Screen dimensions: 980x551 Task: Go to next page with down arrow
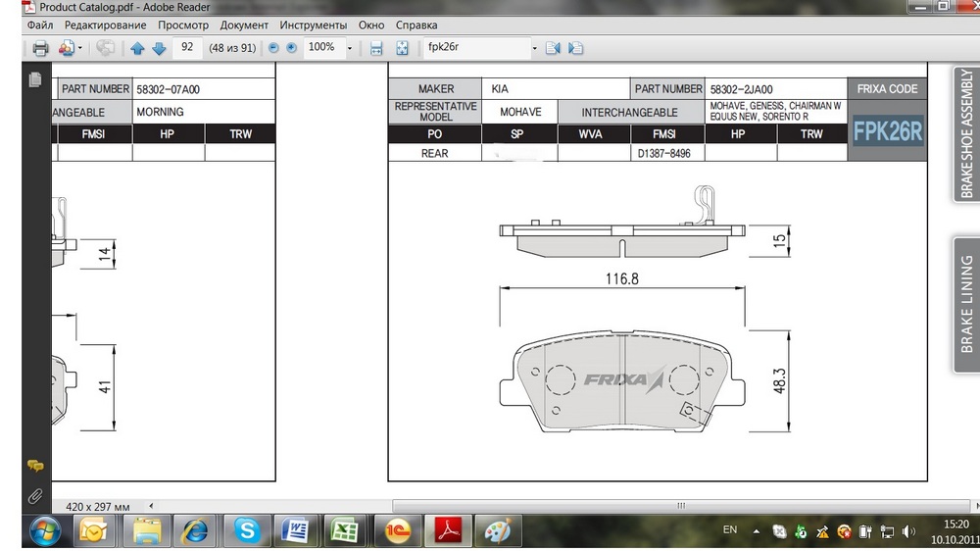click(x=159, y=48)
